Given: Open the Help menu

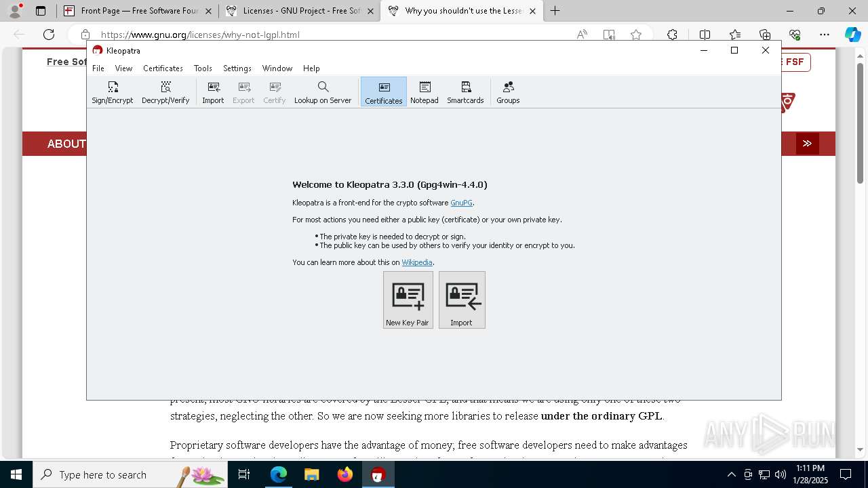Looking at the screenshot, I should 311,68.
